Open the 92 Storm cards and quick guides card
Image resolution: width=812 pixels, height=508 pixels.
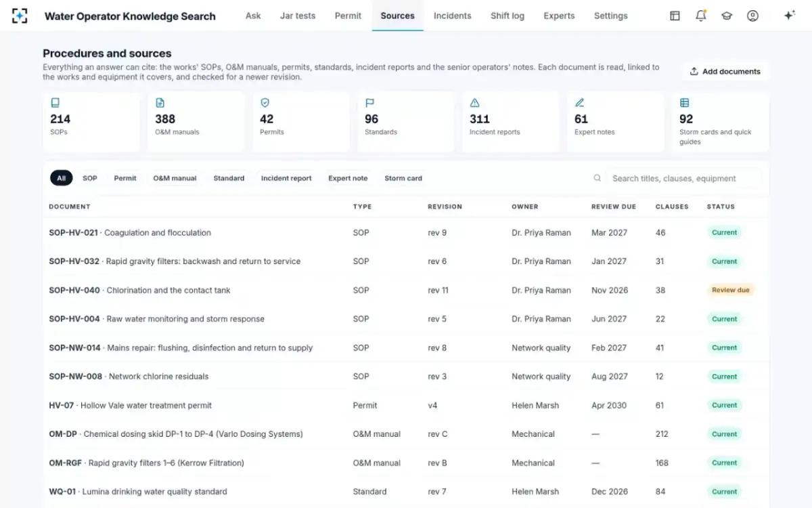721,122
